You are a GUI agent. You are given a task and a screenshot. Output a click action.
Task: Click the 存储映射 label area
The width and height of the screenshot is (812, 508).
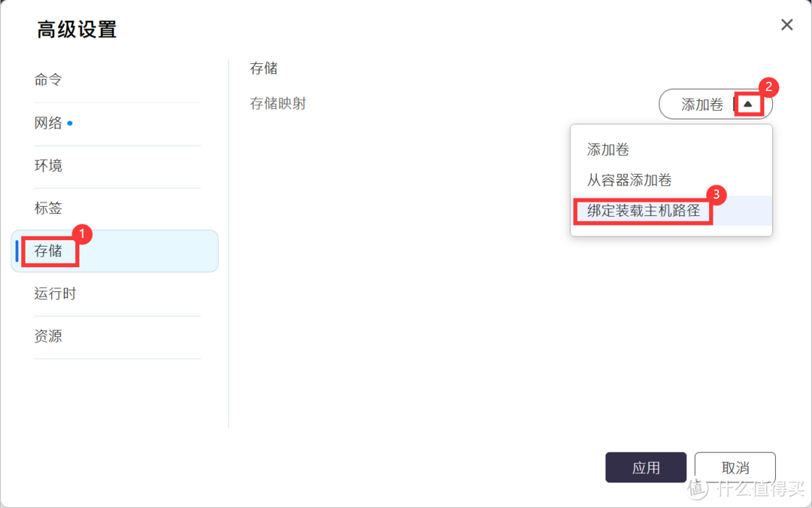pyautogui.click(x=277, y=103)
